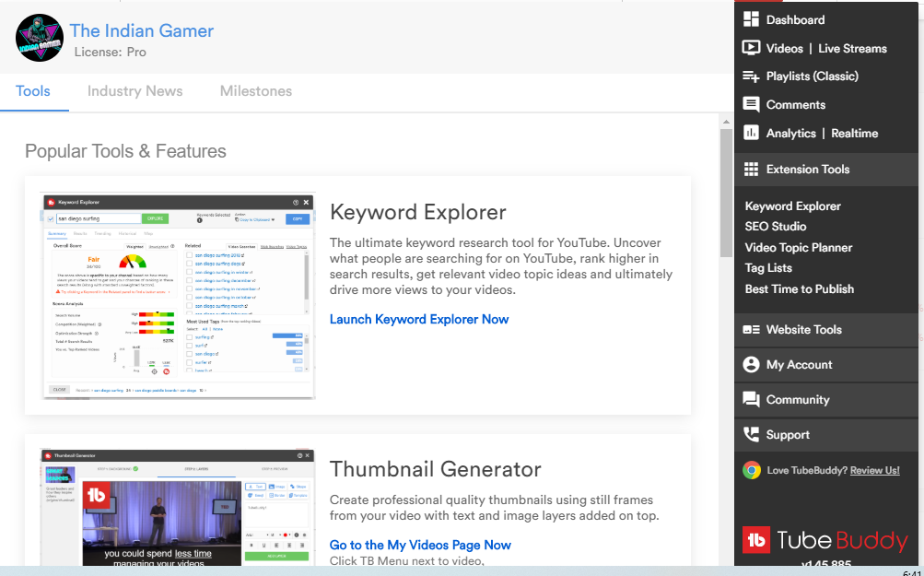Click the Popular Tools & Features heading
This screenshot has height=576, width=924.
(125, 151)
